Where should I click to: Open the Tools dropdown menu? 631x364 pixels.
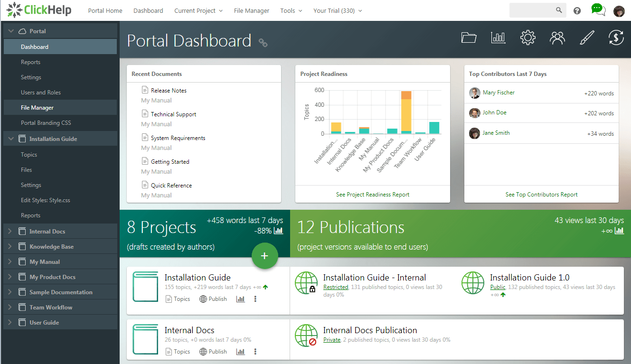[x=291, y=10]
